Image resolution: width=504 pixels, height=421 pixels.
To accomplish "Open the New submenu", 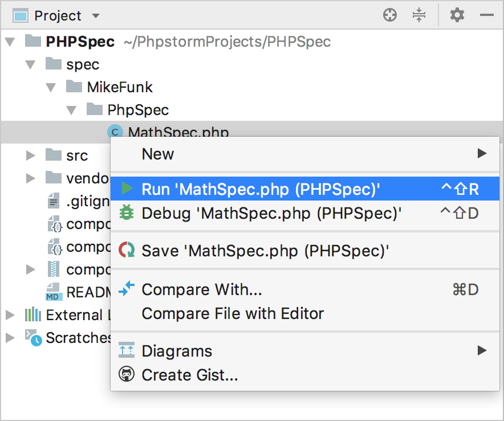I will click(x=157, y=154).
